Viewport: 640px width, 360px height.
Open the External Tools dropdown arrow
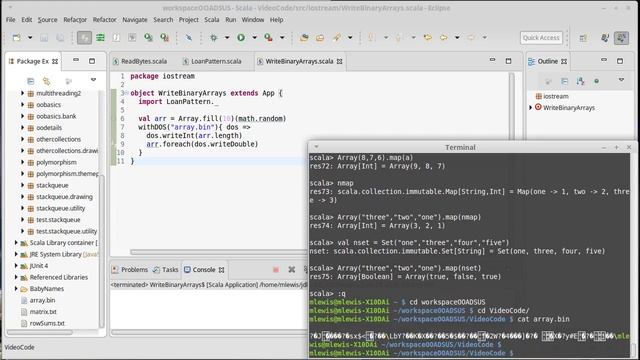pyautogui.click(x=282, y=38)
